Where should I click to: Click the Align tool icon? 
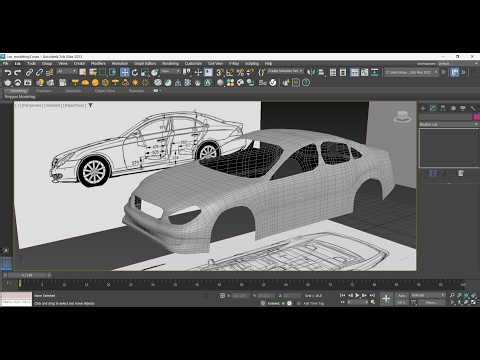(321, 72)
